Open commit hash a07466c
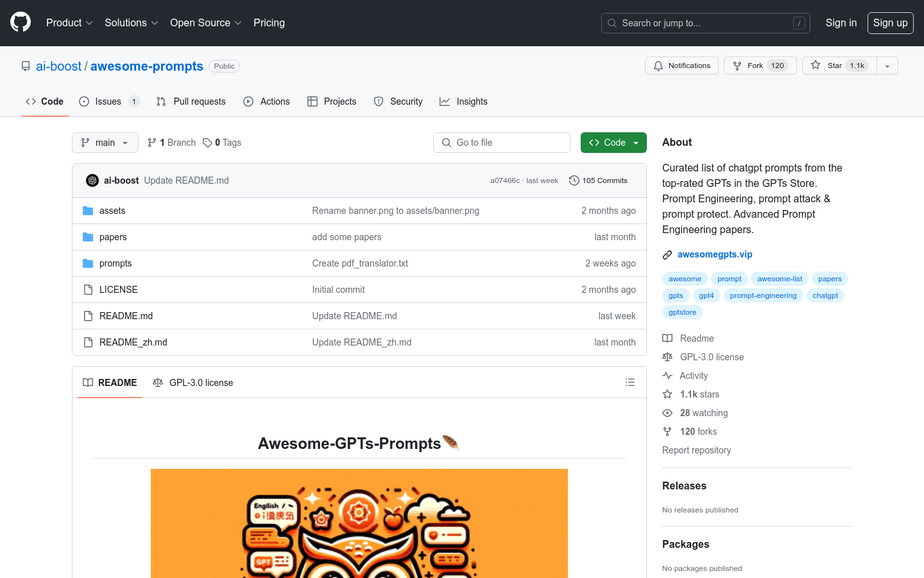This screenshot has width=924, height=578. 505,180
